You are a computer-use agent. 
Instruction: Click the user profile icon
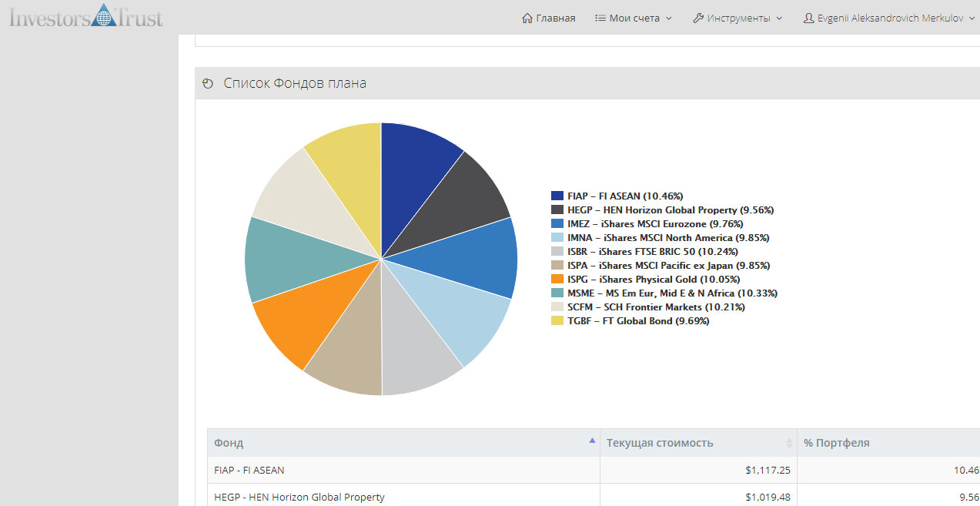pos(808,18)
